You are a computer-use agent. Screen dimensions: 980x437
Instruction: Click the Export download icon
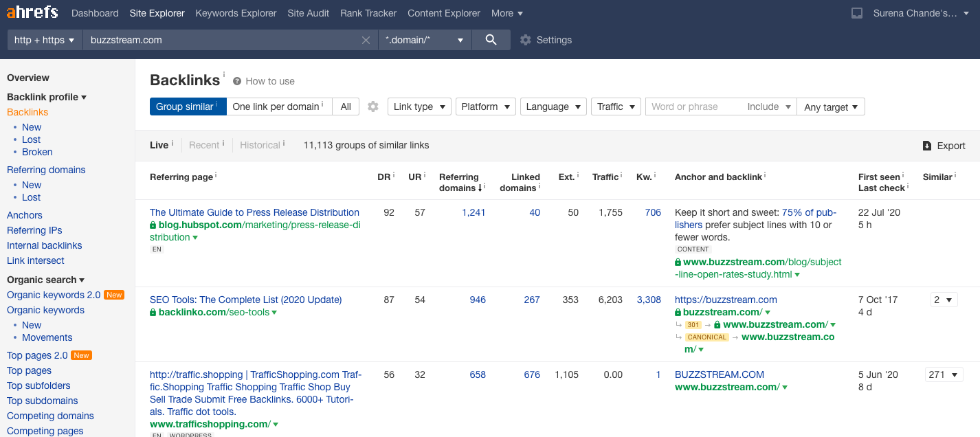click(927, 146)
